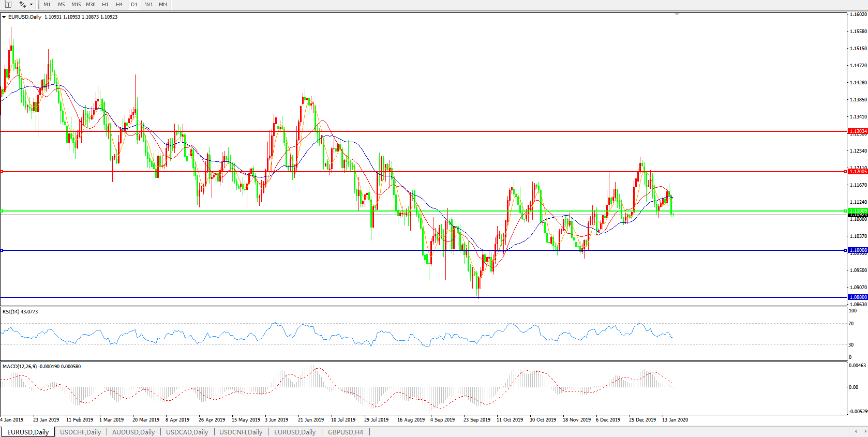Viewport: 868px width, 437px height.
Task: Select the M15 timeframe button
Action: point(76,4)
